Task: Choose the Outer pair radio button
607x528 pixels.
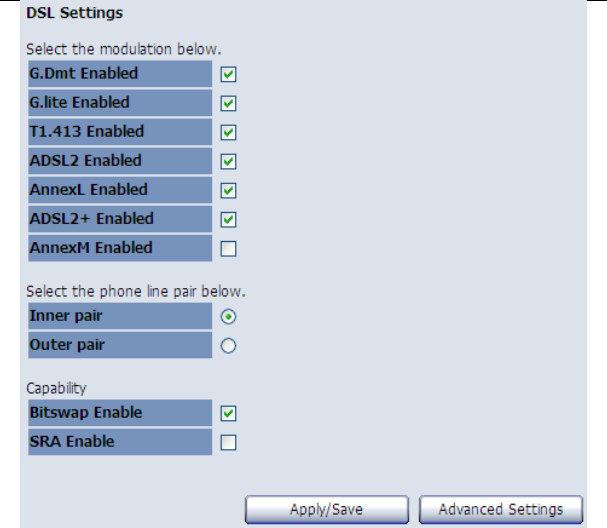Action: tap(228, 346)
